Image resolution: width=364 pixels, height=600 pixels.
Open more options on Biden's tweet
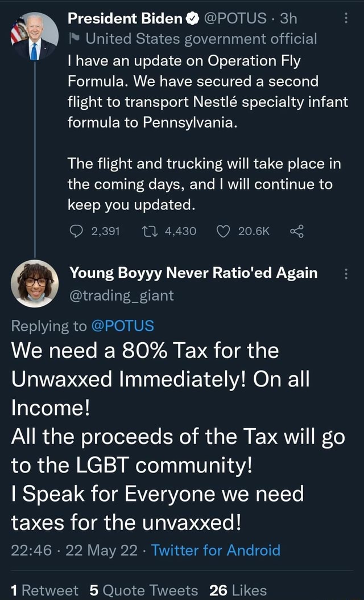[347, 18]
